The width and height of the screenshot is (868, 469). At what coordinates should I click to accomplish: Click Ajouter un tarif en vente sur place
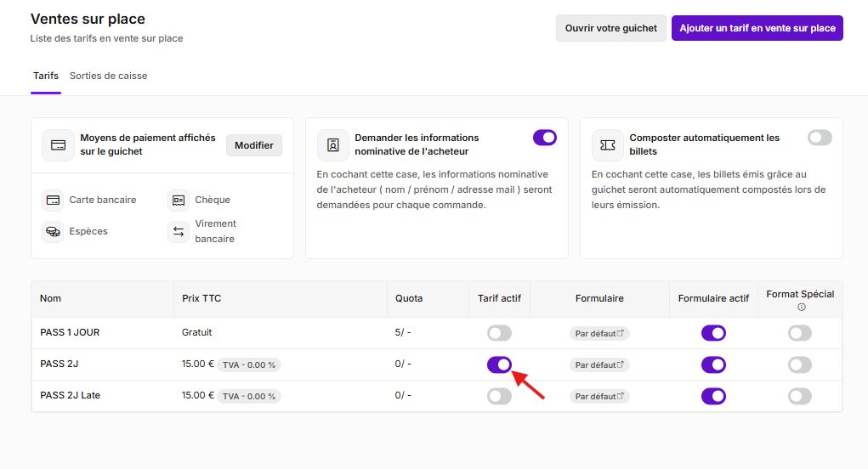pos(757,28)
